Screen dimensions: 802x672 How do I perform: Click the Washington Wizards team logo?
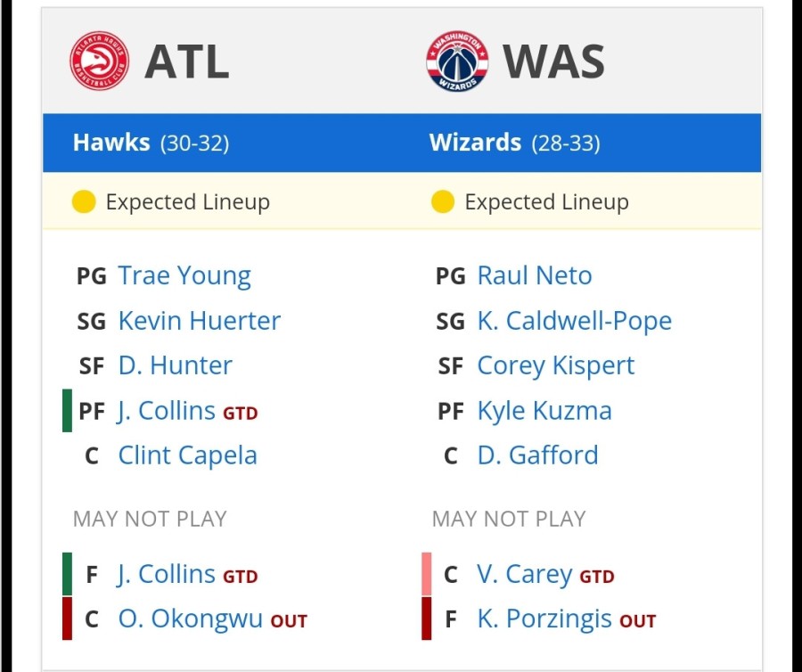click(x=457, y=61)
